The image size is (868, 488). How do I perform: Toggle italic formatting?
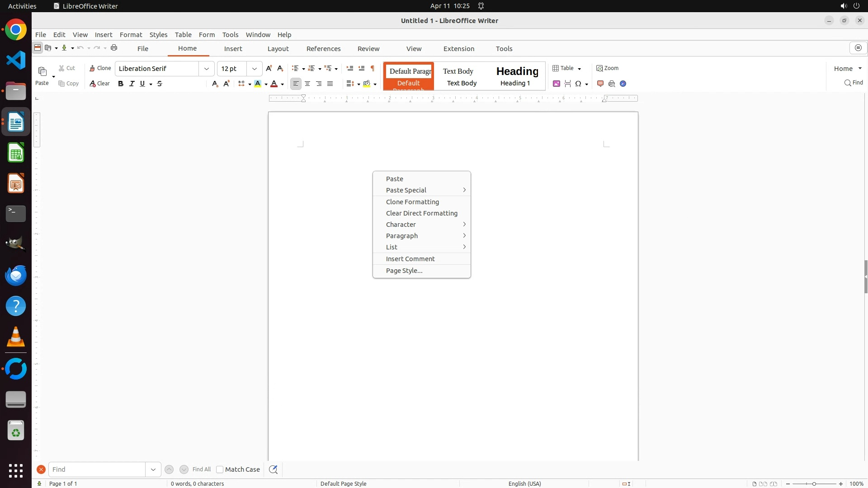pos(132,84)
